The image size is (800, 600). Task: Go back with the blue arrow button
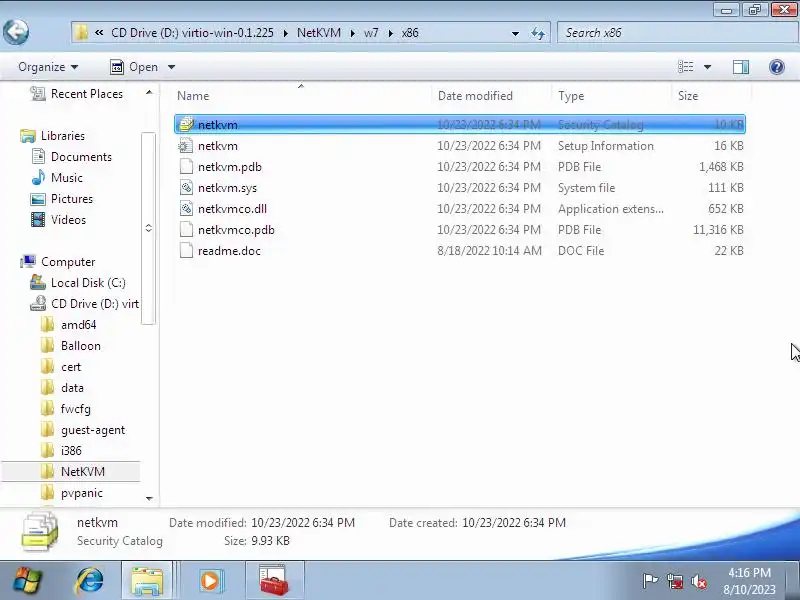tap(16, 33)
